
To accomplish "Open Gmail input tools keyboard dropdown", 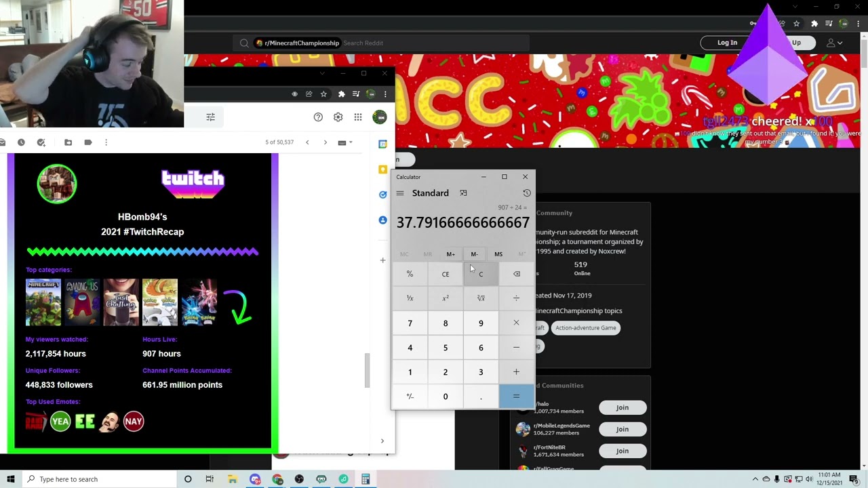I will click(345, 142).
